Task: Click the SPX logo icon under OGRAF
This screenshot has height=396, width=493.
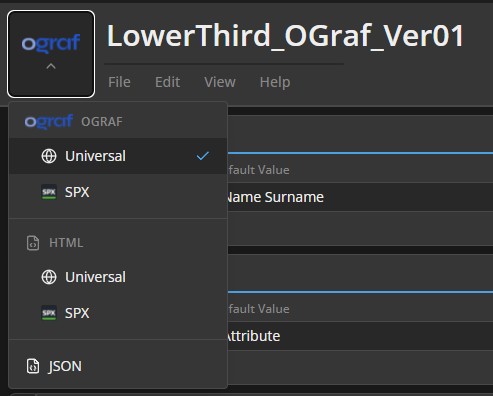Action: [x=49, y=192]
